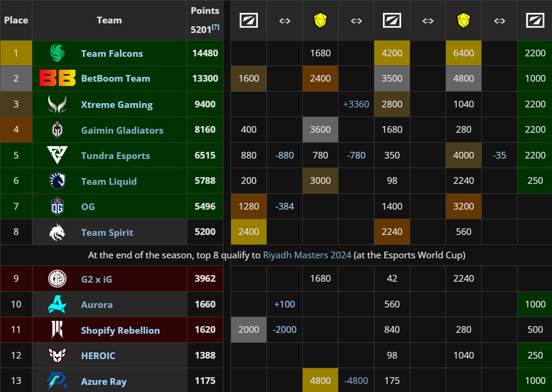Click Aurora's 1660 points total
Viewport: 552px width, 392px height.
coord(205,304)
